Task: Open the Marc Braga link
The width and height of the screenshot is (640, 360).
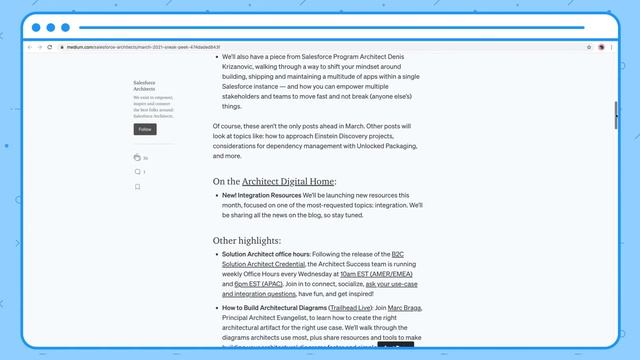Action: [x=404, y=308]
